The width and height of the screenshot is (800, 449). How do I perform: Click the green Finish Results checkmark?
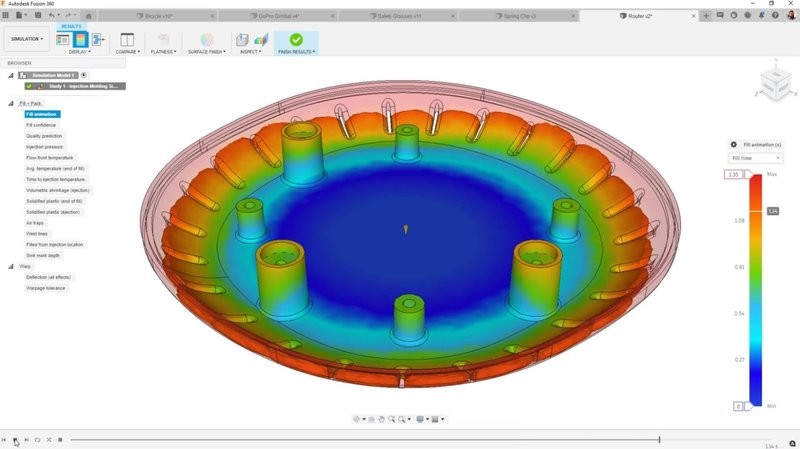(x=296, y=40)
